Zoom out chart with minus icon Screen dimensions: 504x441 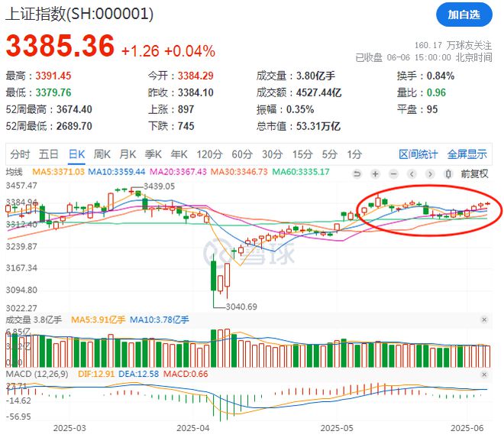pyautogui.click(x=393, y=174)
